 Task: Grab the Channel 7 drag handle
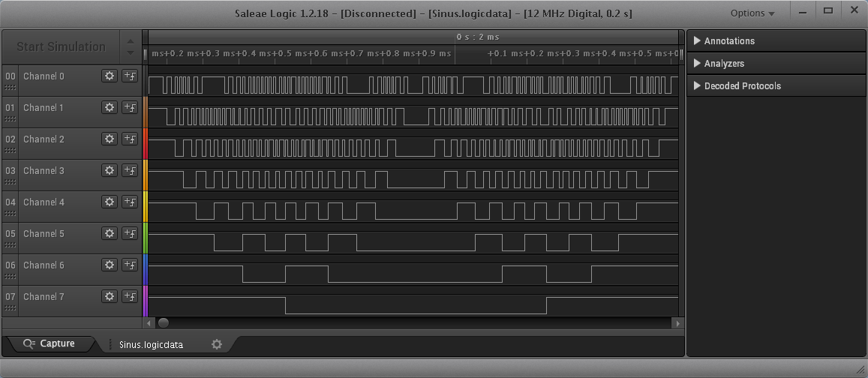coord(11,307)
